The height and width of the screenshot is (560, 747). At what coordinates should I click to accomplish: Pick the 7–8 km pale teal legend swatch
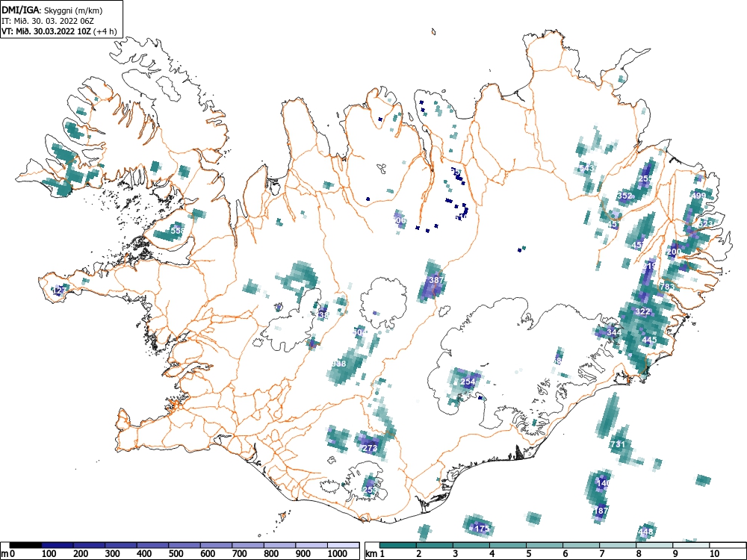618,545
